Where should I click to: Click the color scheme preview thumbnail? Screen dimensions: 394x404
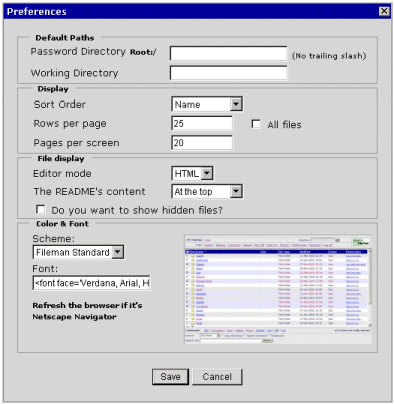click(x=278, y=289)
